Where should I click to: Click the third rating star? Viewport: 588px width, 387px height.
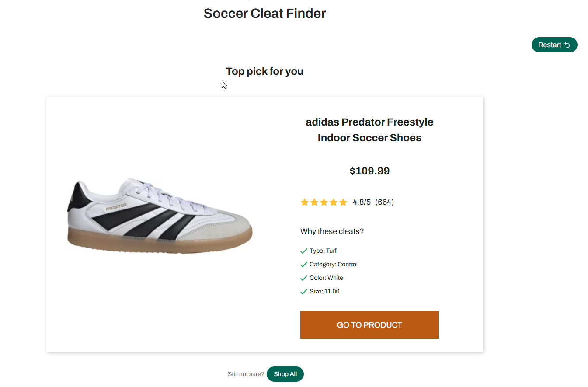pyautogui.click(x=324, y=202)
